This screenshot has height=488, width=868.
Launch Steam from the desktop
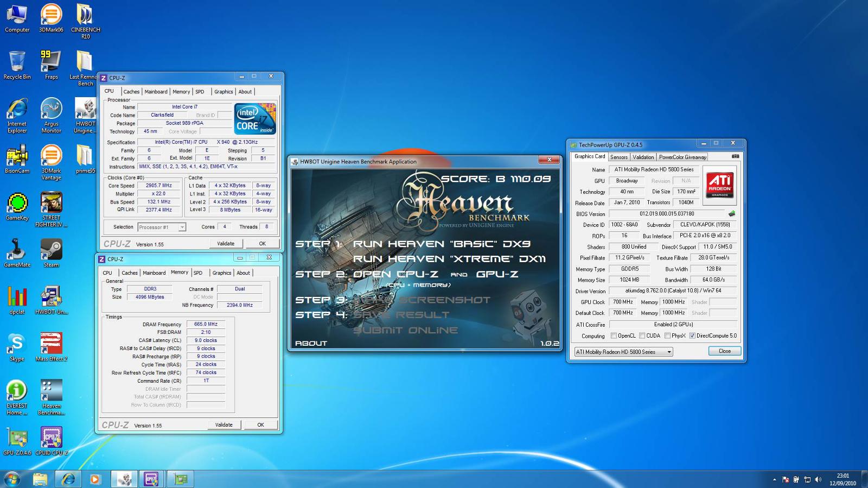[x=51, y=253]
